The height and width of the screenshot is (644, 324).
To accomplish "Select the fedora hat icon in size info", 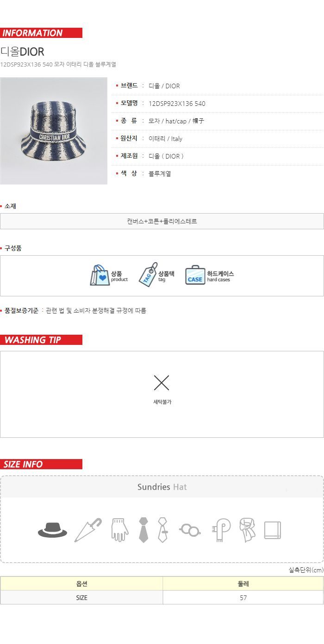I will (52, 530).
